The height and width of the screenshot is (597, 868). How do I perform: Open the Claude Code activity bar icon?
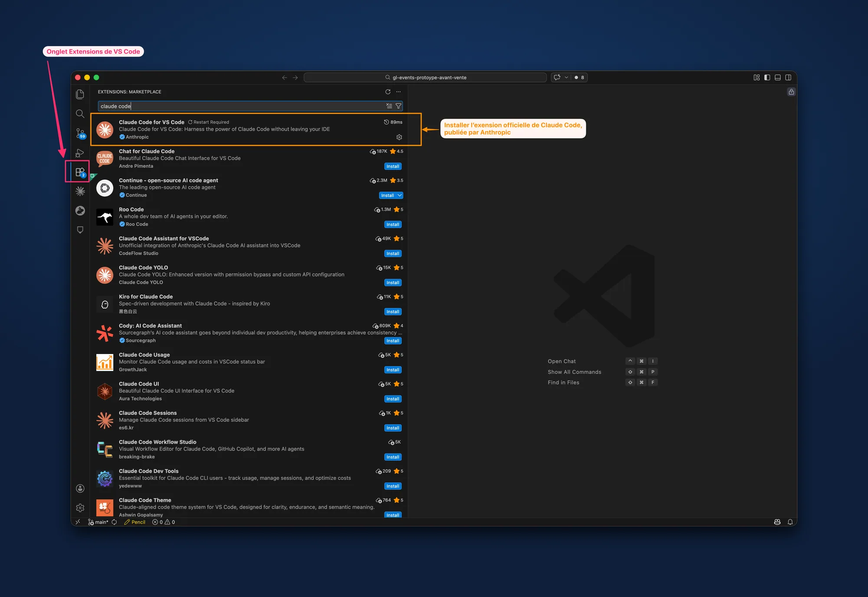click(80, 191)
